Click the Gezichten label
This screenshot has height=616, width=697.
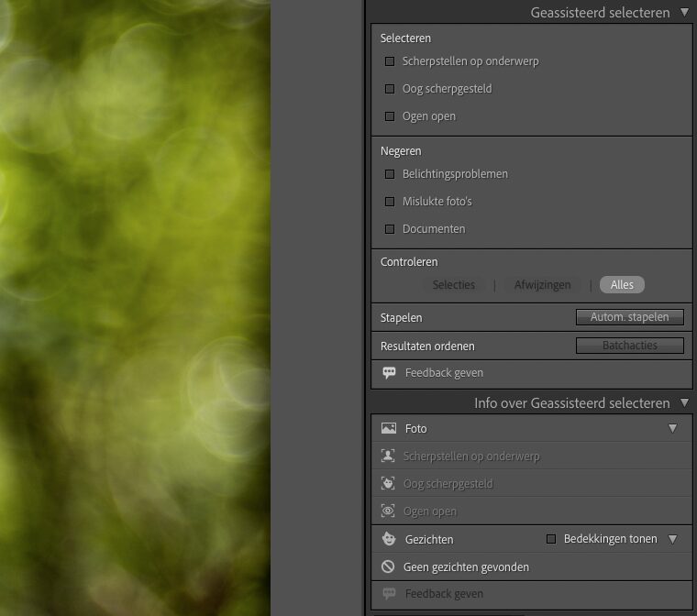(x=429, y=540)
